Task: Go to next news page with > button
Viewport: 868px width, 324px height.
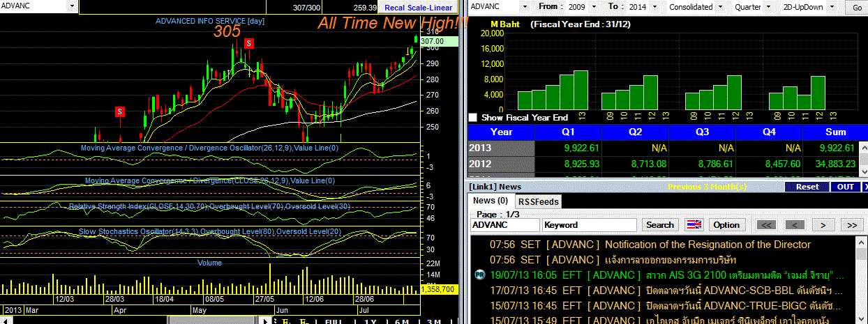Action: [x=823, y=224]
